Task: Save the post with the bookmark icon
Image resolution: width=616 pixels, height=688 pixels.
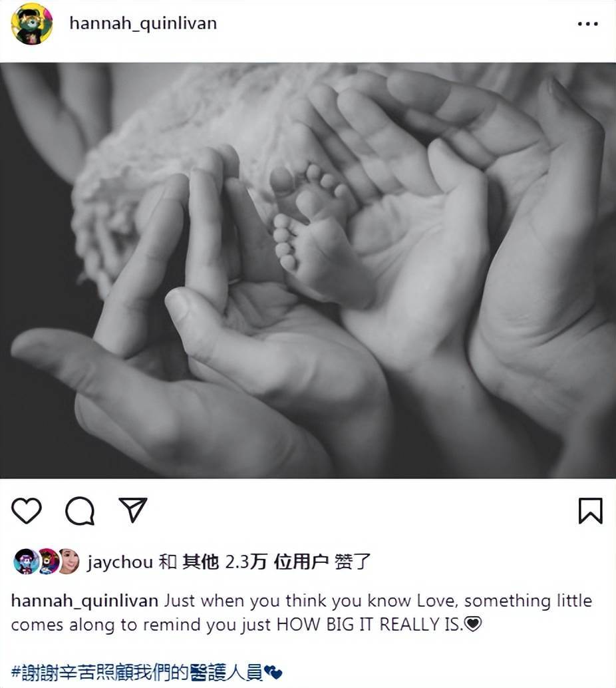Action: (590, 511)
